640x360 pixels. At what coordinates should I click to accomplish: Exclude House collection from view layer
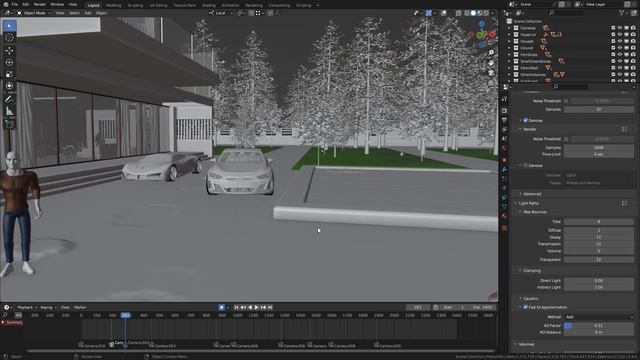click(613, 41)
